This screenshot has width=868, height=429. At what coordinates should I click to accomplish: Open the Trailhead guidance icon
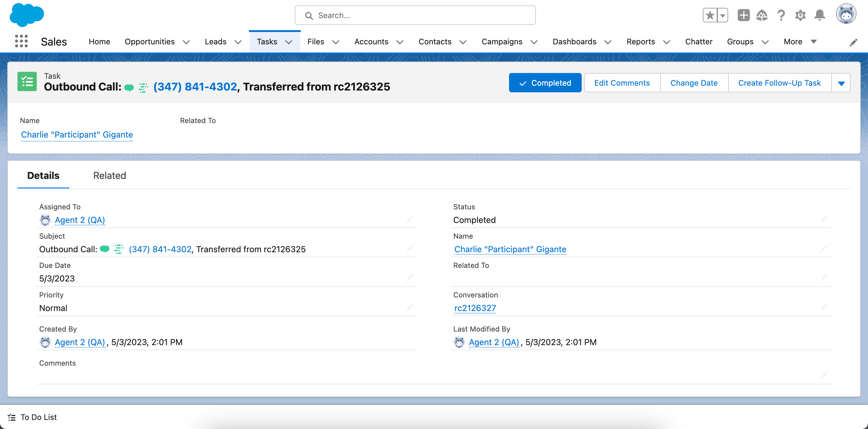(762, 15)
